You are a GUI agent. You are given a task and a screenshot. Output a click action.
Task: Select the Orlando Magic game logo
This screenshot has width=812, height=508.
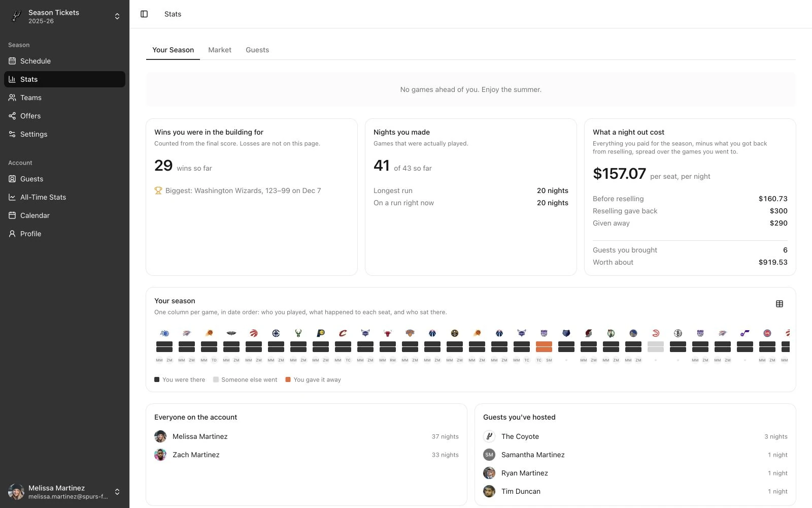[164, 333]
